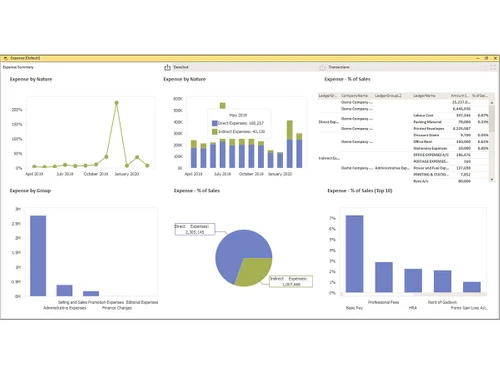Click the table scrollbar up arrow

pos(492,103)
